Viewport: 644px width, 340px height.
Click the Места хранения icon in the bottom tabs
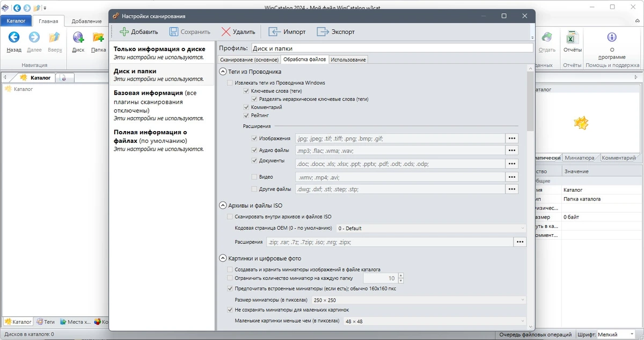tap(63, 322)
